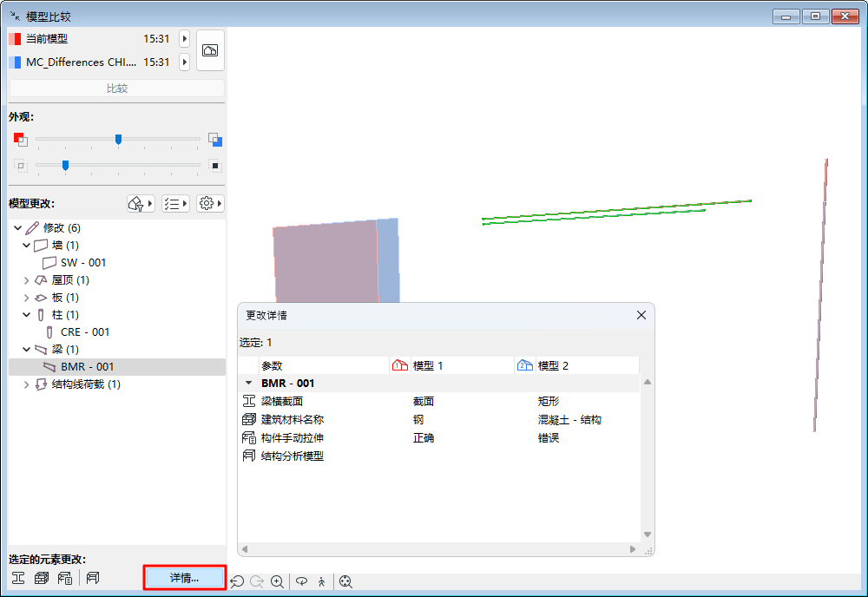Click the blue second-model color icon on appearance slider

coord(215,140)
